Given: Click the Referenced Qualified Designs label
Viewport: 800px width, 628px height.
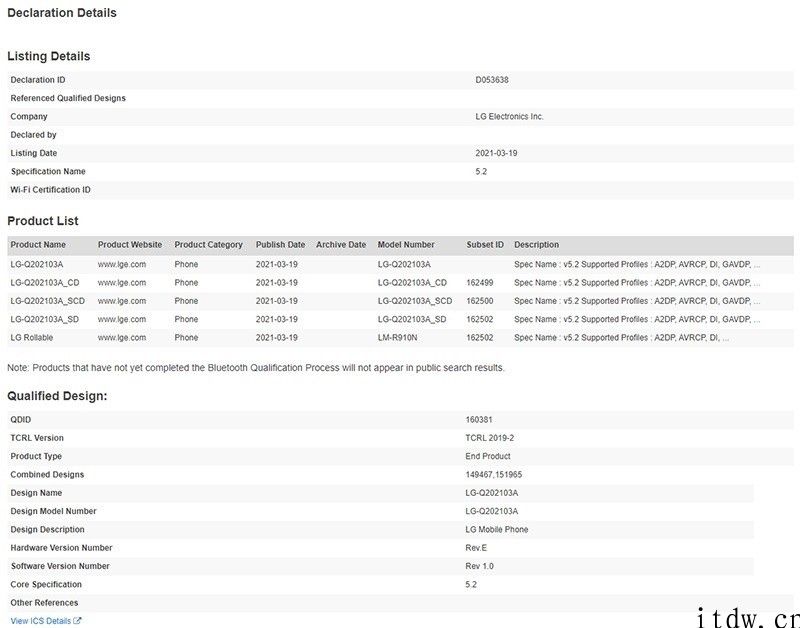Looking at the screenshot, I should tap(68, 98).
